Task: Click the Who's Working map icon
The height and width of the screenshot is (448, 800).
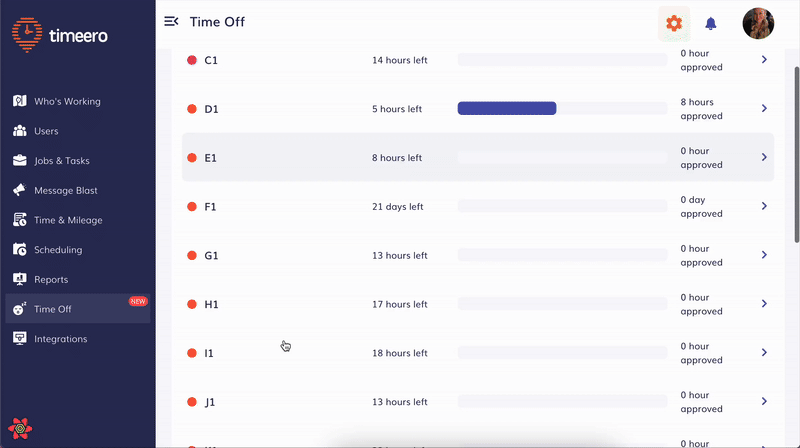Action: [19, 101]
